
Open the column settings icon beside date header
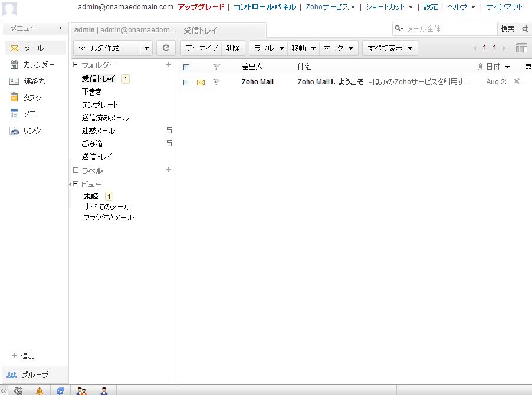tap(528, 67)
